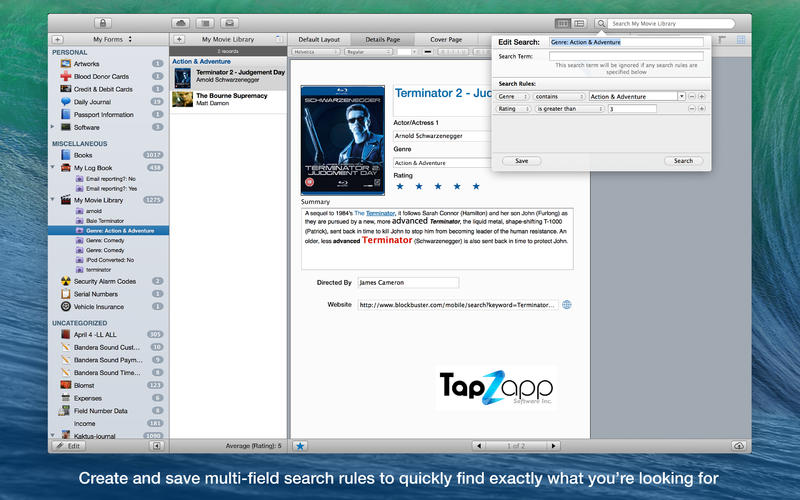Viewport: 800px width, 500px height.
Task: Open the April 4 -LL ALL form
Action: [x=108, y=335]
